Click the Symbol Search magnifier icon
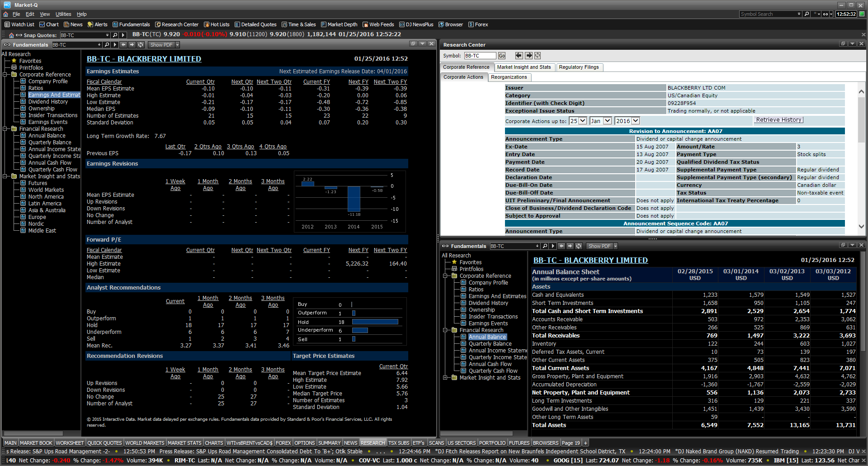Screen dimensions: 868x466 (x=807, y=14)
